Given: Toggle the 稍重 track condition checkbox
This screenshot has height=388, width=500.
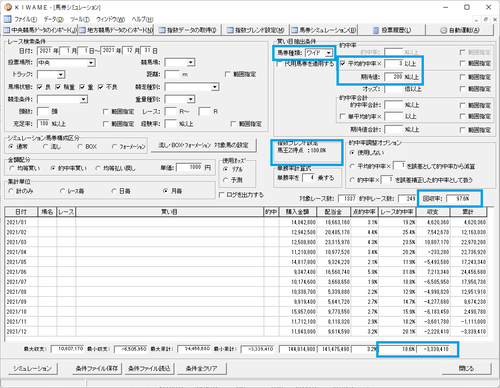Looking at the screenshot, I should click(x=58, y=87).
